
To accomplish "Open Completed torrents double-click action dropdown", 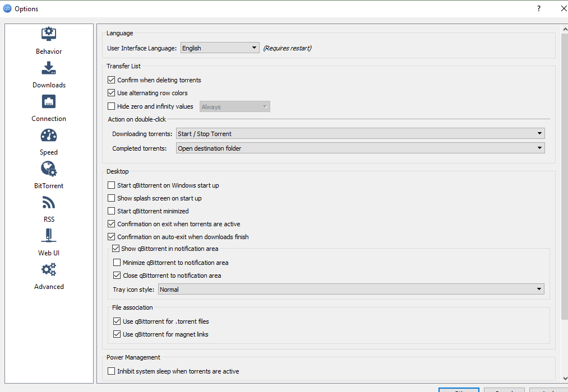I will [361, 148].
